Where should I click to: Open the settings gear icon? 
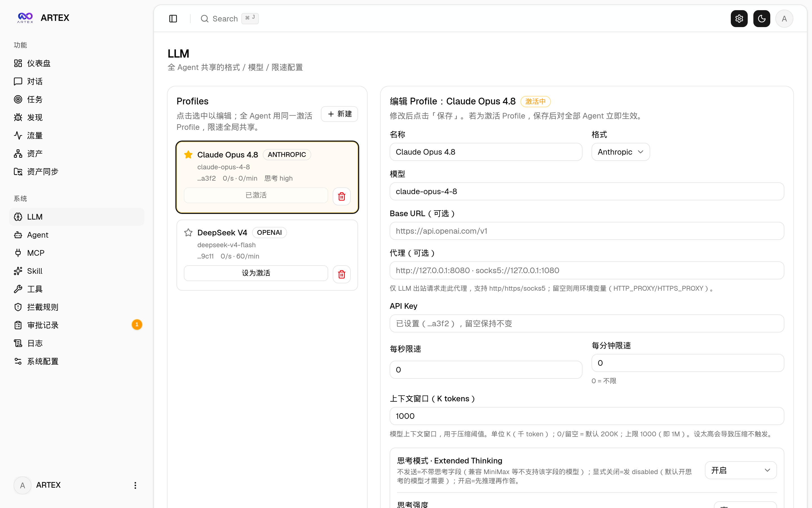tap(739, 18)
